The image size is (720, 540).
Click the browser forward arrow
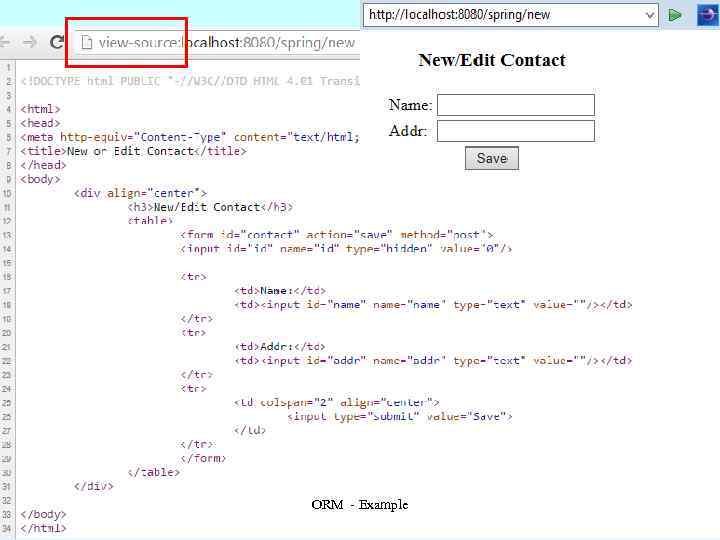tap(29, 42)
